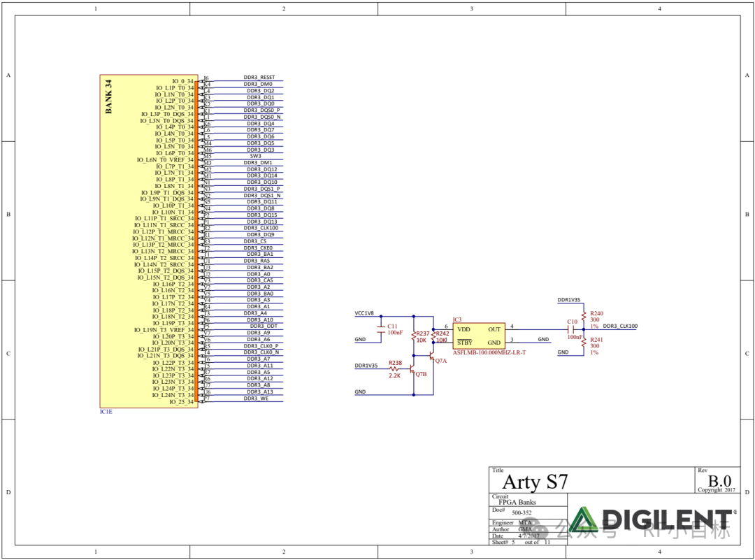Click the 'IO_25_34' pin name
755x560 pixels.
(x=182, y=401)
